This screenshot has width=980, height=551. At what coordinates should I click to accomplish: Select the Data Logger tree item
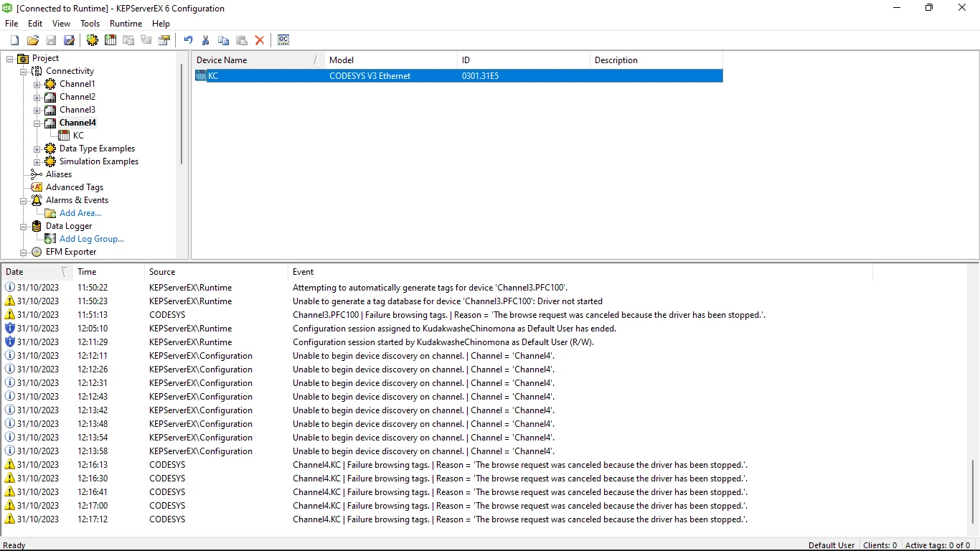69,226
